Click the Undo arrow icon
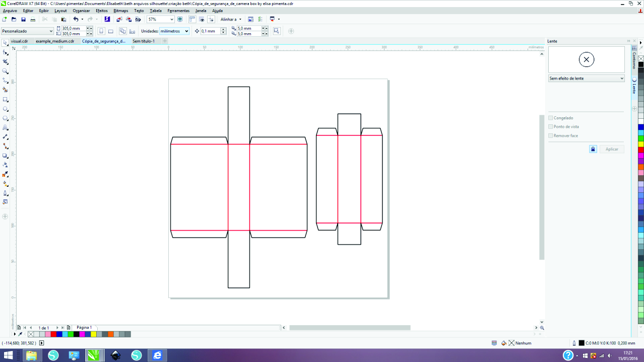 (x=76, y=19)
